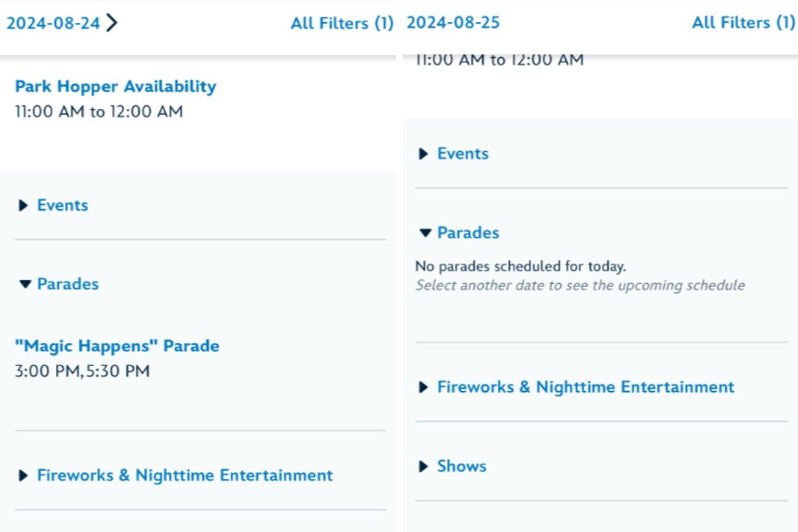Screen dimensions: 798x532
Task: Click the chevron arrow beside 2024-08-24
Action: pyautogui.click(x=113, y=23)
